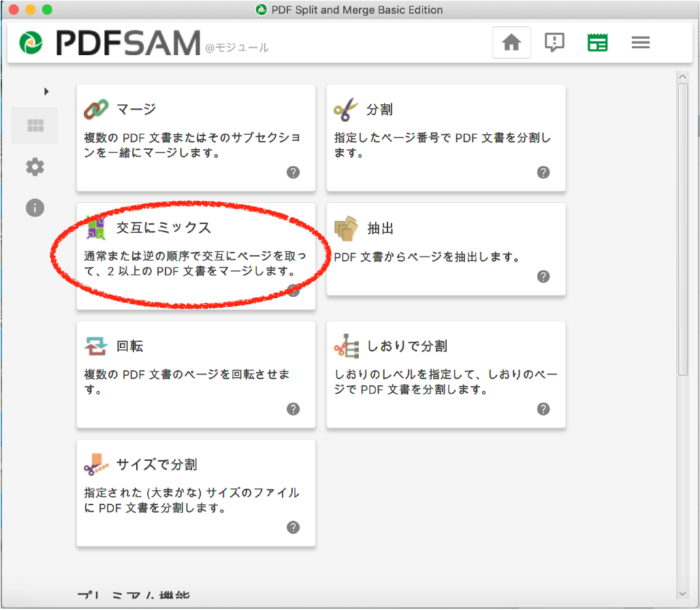Open settings gear in sidebar
Image resolution: width=700 pixels, height=610 pixels.
click(35, 167)
